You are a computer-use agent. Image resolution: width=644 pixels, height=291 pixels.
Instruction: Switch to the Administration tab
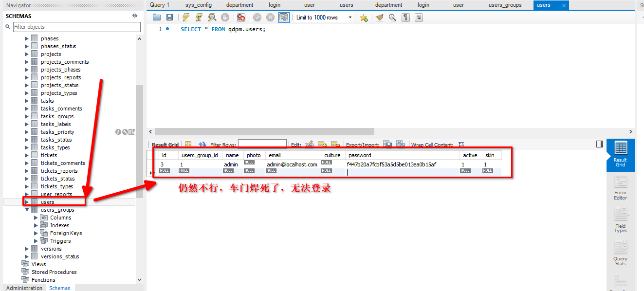click(x=24, y=288)
